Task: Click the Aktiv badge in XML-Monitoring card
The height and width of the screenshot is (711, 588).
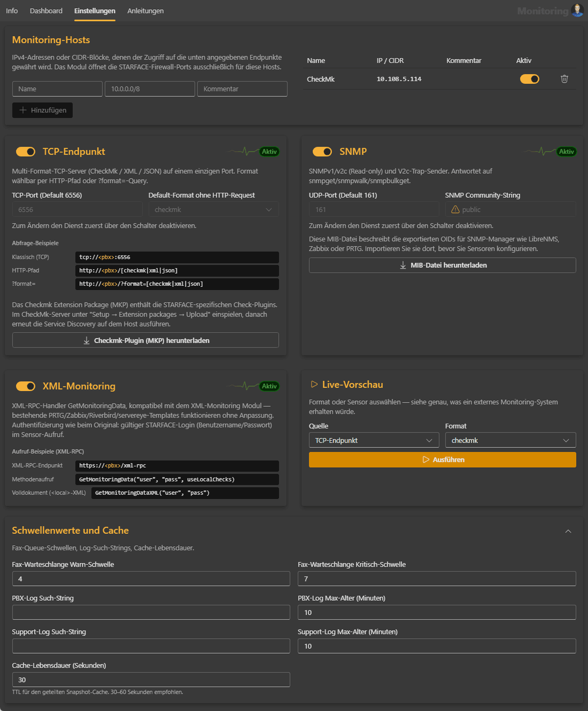Action: point(269,386)
